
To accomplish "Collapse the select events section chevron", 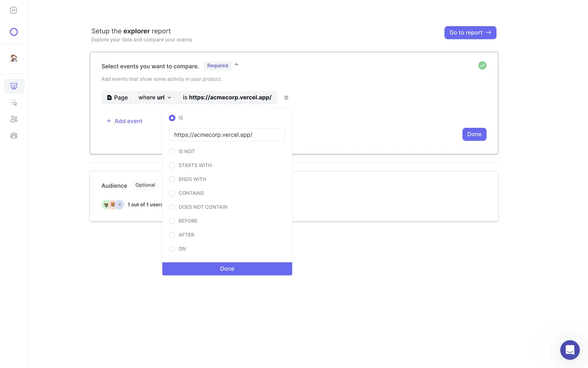I will (236, 65).
